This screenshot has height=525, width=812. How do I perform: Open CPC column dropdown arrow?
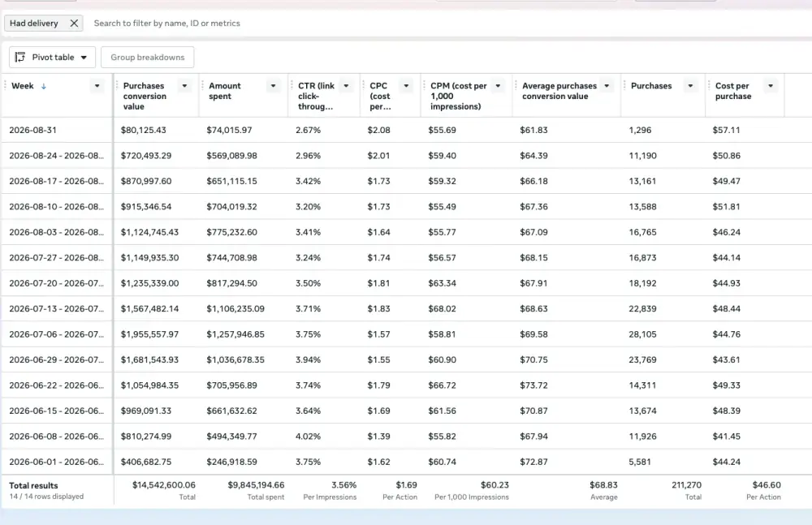point(406,86)
